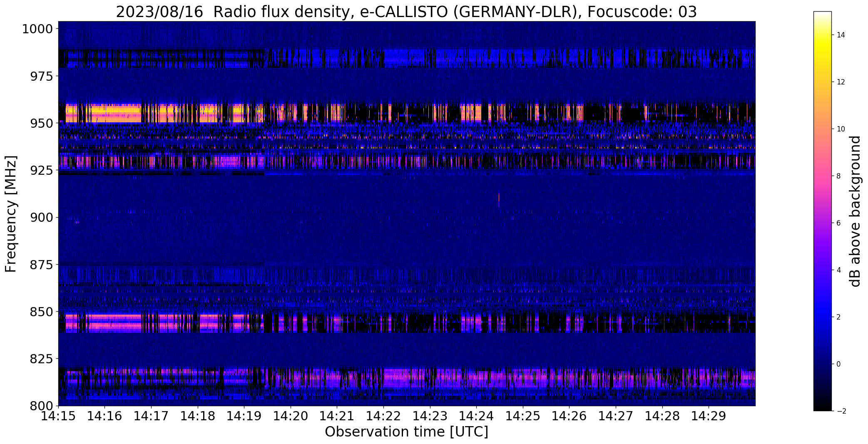Click the 'dB above background' colorbar label
Viewport: 868px width, 444px height.
(x=855, y=211)
